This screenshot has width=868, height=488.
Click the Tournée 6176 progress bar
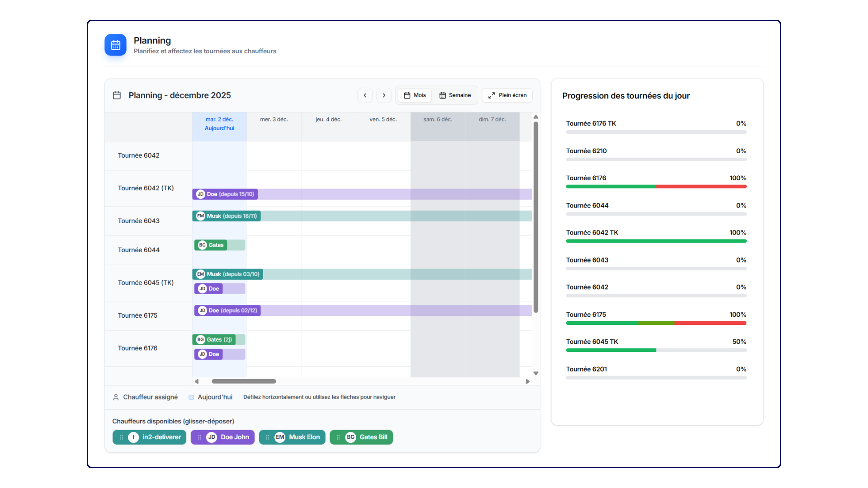point(656,187)
